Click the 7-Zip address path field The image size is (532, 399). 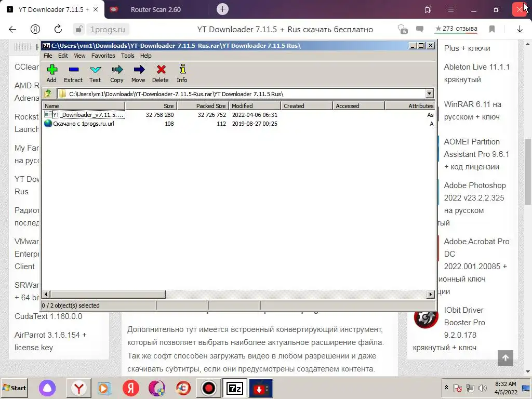pyautogui.click(x=242, y=94)
